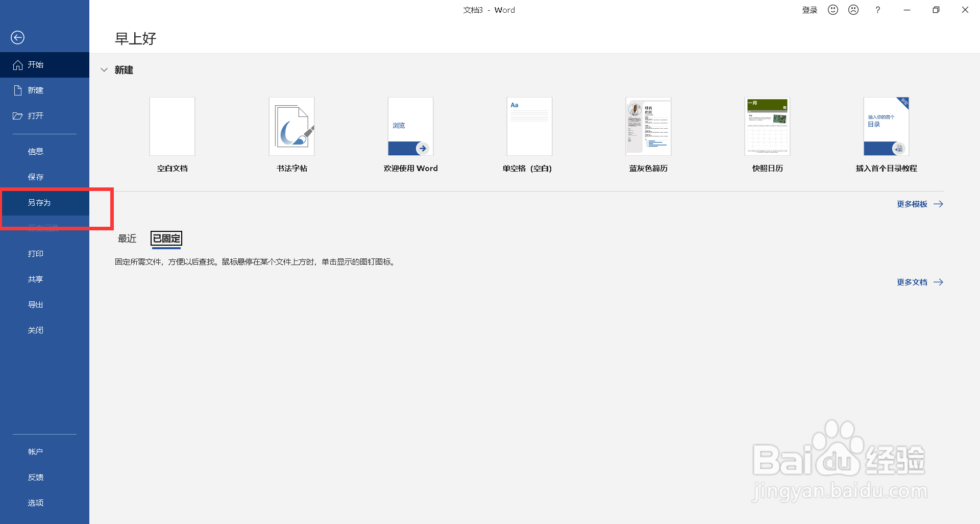Open the 打印 page
The width and height of the screenshot is (980, 524).
(x=44, y=254)
